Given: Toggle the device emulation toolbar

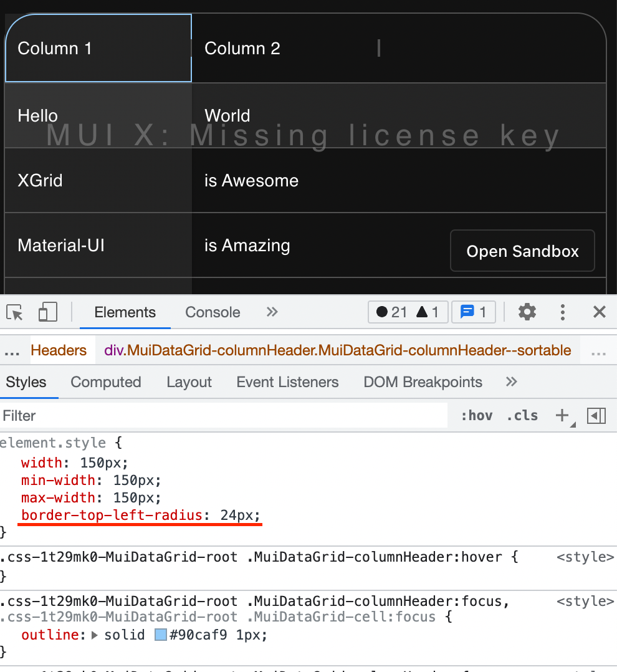Looking at the screenshot, I should click(47, 312).
